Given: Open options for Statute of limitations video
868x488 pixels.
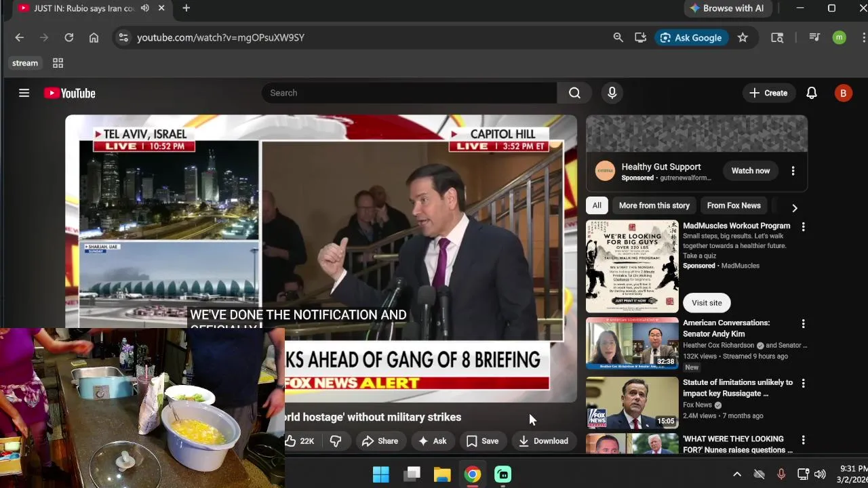Looking at the screenshot, I should [803, 383].
